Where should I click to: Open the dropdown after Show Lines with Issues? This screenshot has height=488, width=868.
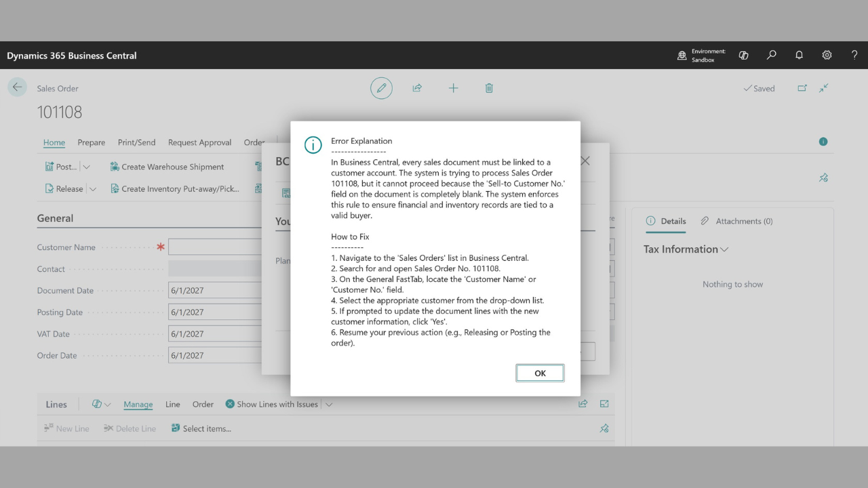click(329, 404)
